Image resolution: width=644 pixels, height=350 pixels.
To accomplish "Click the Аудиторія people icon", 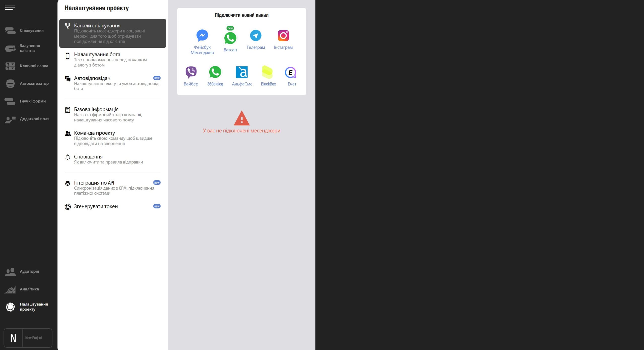I will tap(10, 272).
